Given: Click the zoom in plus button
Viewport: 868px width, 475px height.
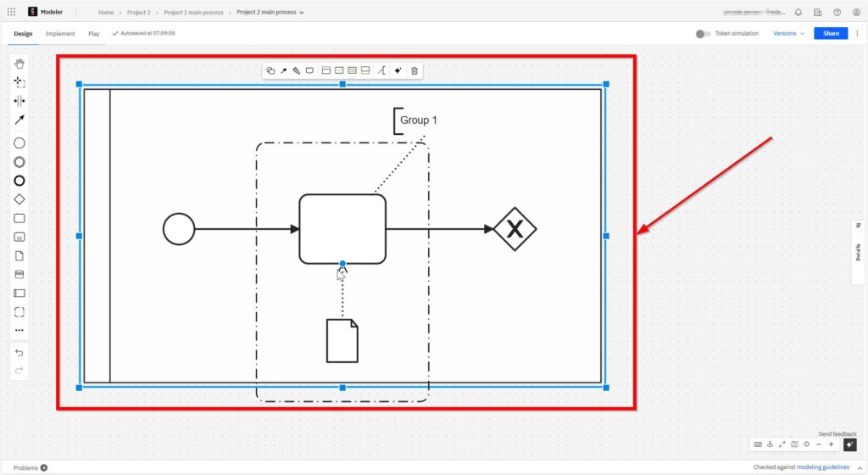Looking at the screenshot, I should (832, 444).
